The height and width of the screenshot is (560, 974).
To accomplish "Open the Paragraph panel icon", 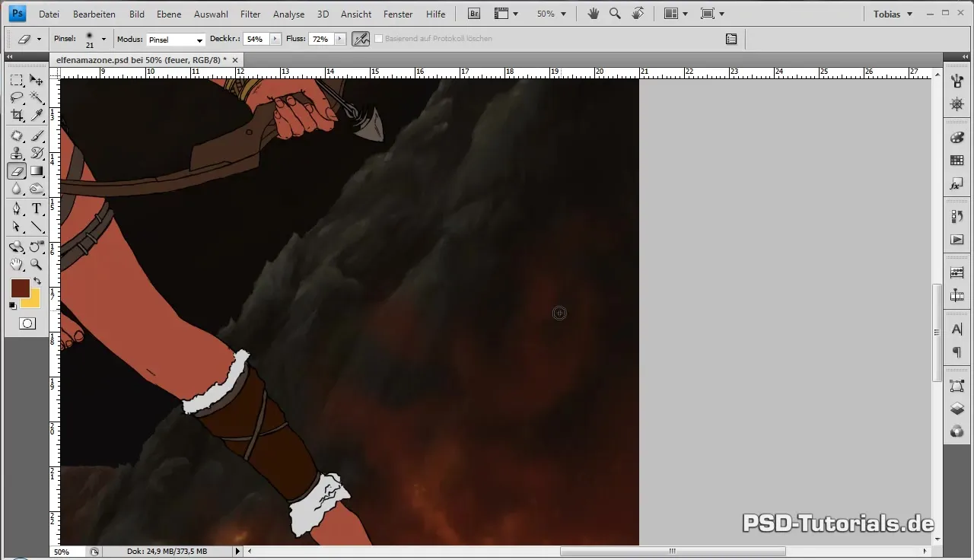I will 957,352.
